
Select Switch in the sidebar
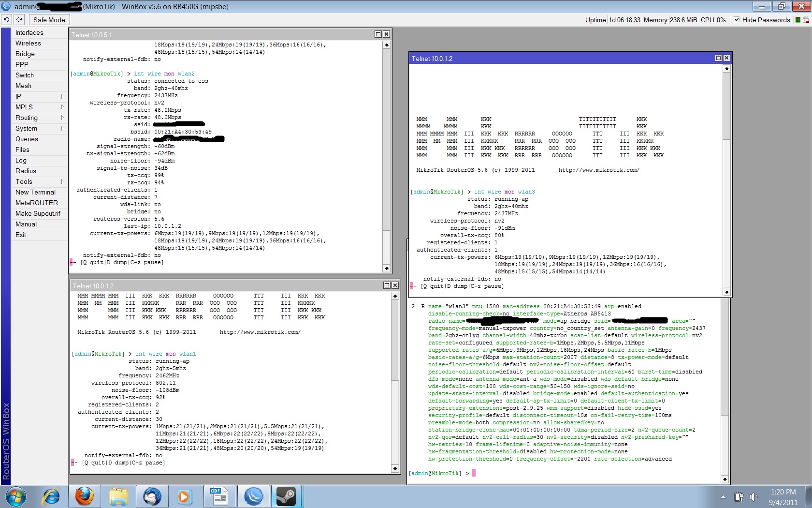[25, 75]
